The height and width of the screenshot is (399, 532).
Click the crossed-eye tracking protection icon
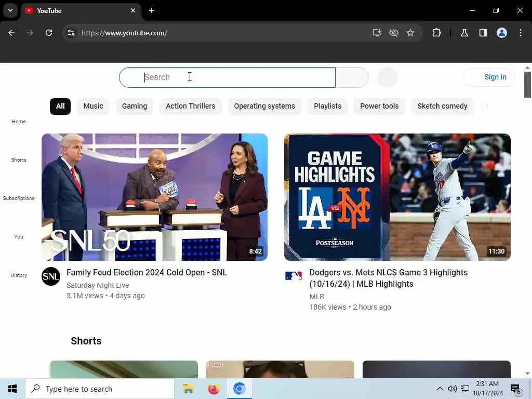394,33
